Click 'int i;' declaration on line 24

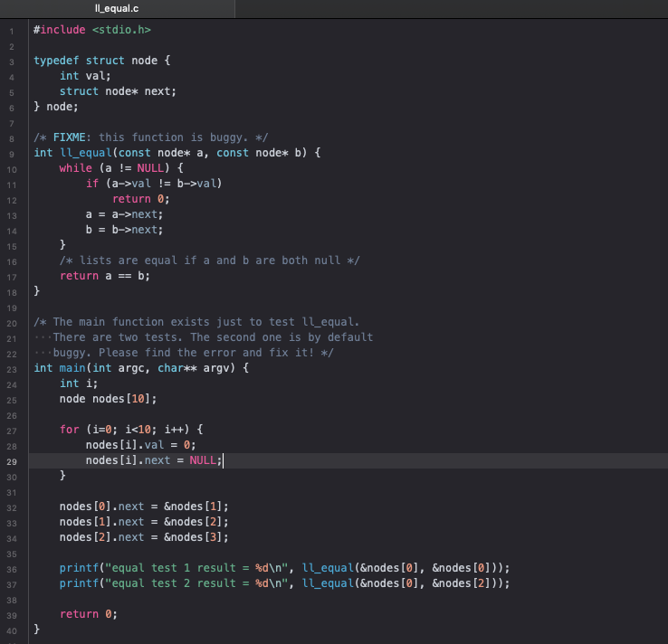[79, 384]
